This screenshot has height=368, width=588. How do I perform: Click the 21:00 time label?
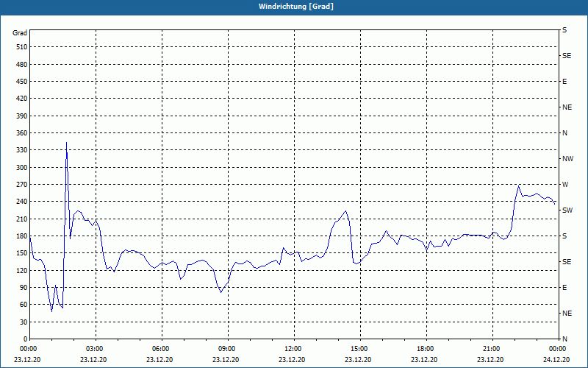(x=491, y=349)
